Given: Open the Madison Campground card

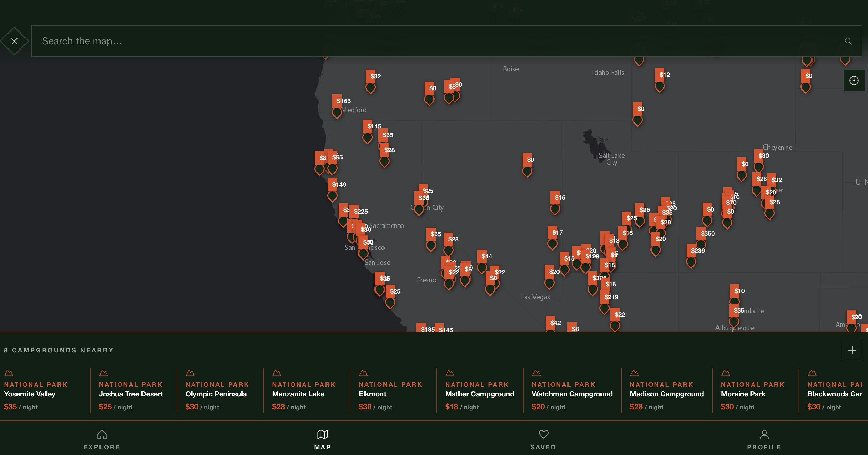Looking at the screenshot, I should 667,390.
